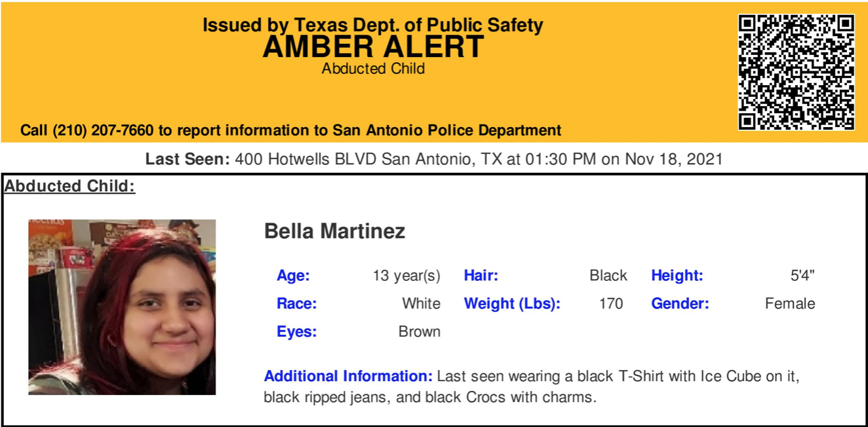
Task: Click the "Additional Information:" label
Action: tap(347, 377)
